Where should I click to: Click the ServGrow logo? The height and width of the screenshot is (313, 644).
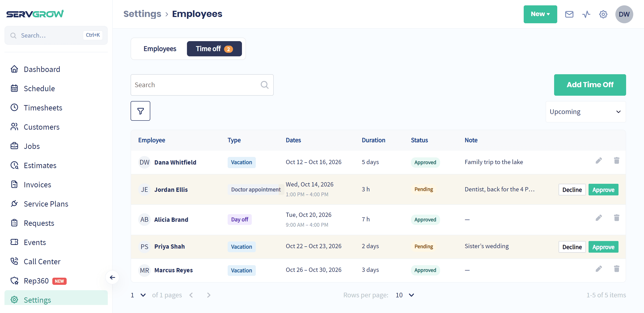(35, 14)
